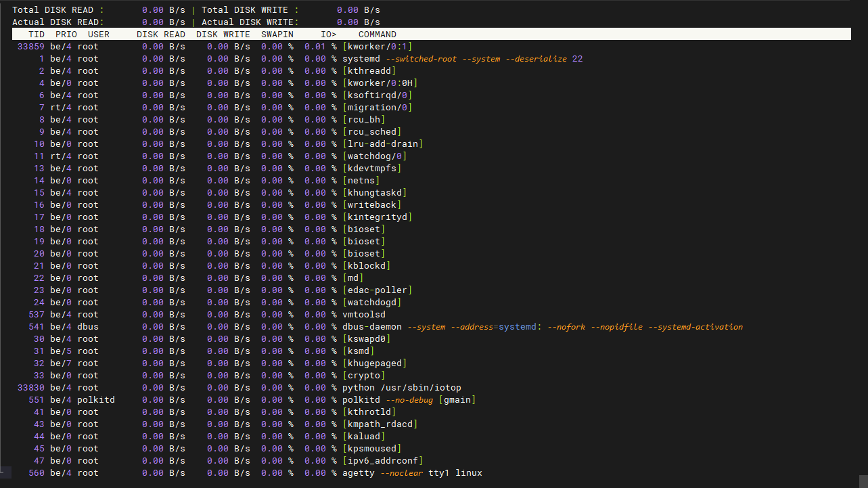Click the [watchdog/0] command

(x=375, y=156)
